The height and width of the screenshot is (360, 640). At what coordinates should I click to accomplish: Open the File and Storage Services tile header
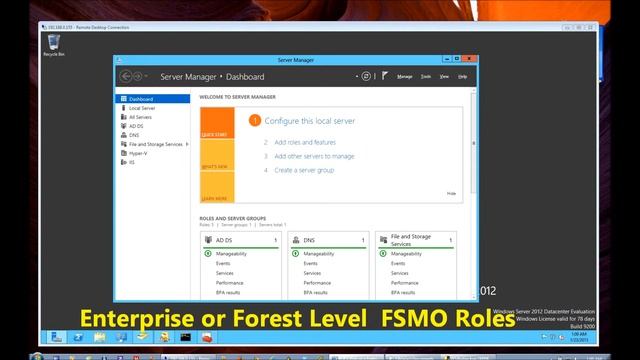tap(416, 240)
